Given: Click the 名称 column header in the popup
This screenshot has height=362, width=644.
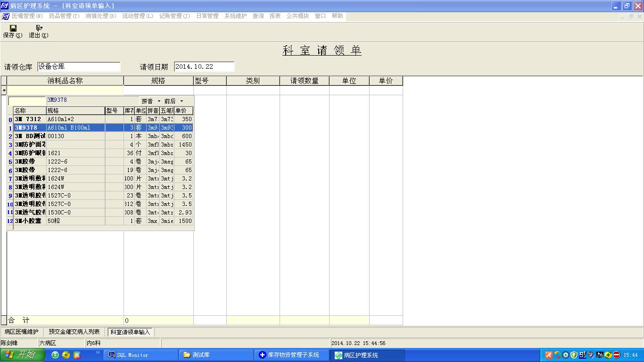Looking at the screenshot, I should pyautogui.click(x=30, y=111).
